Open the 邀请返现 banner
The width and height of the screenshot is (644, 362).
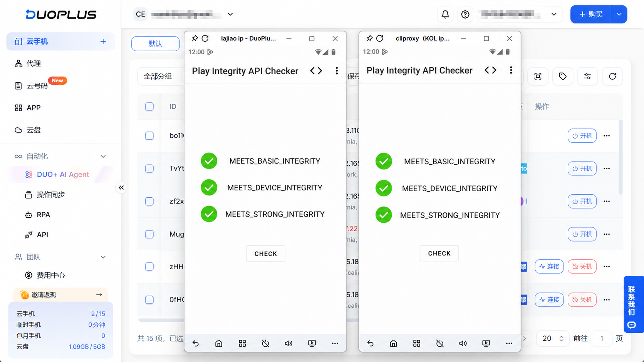tap(60, 295)
